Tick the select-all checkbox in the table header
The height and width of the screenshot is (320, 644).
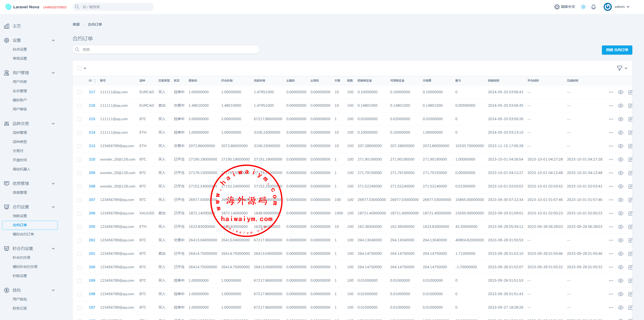[80, 68]
